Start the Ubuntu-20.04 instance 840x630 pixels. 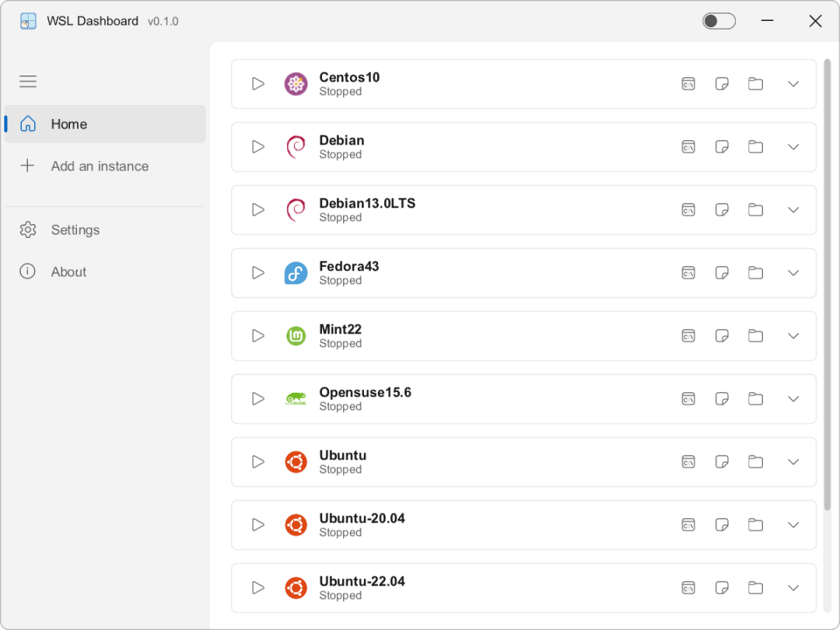pyautogui.click(x=258, y=525)
